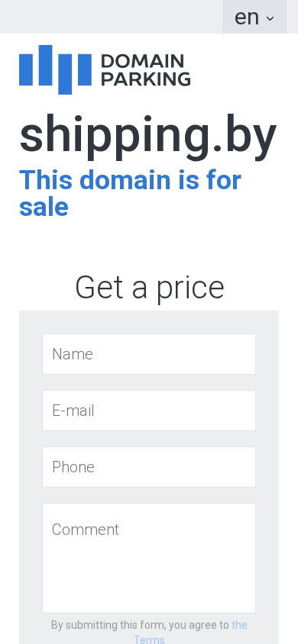298x644 pixels.
Task: Focus the E-mail input field
Action: click(149, 411)
